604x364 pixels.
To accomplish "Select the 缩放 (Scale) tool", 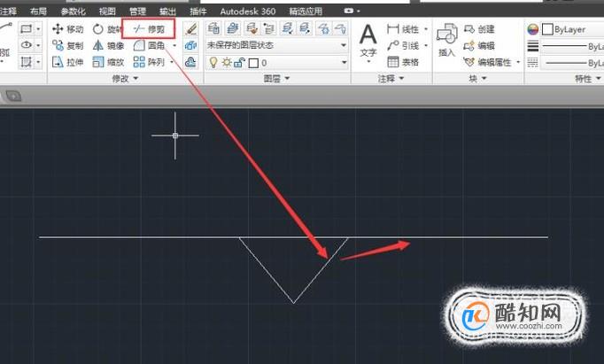I will [x=109, y=62].
